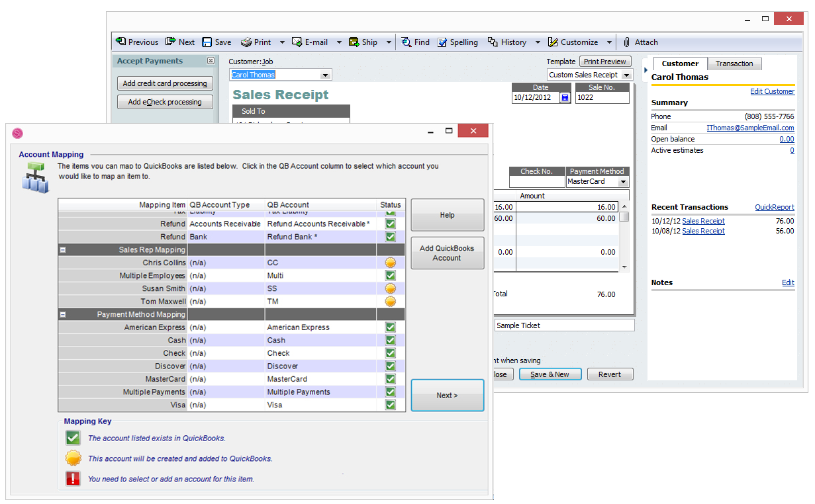This screenshot has width=815, height=504.
Task: Click the green status check for Visa mapping
Action: pyautogui.click(x=390, y=404)
